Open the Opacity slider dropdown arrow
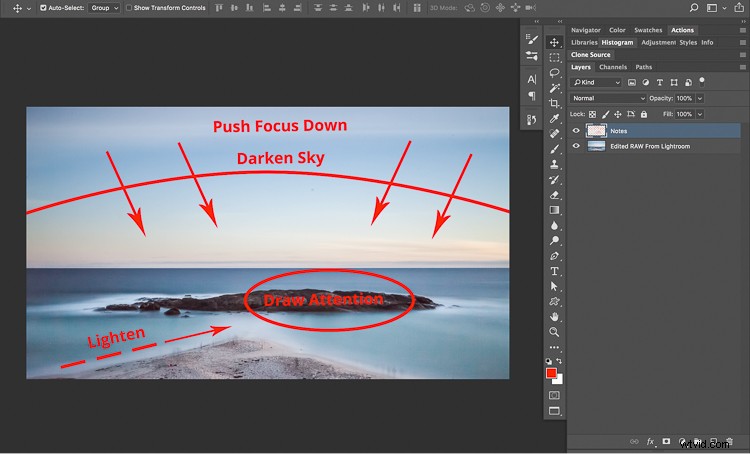Screen dimensions: 750x454 click(x=700, y=98)
